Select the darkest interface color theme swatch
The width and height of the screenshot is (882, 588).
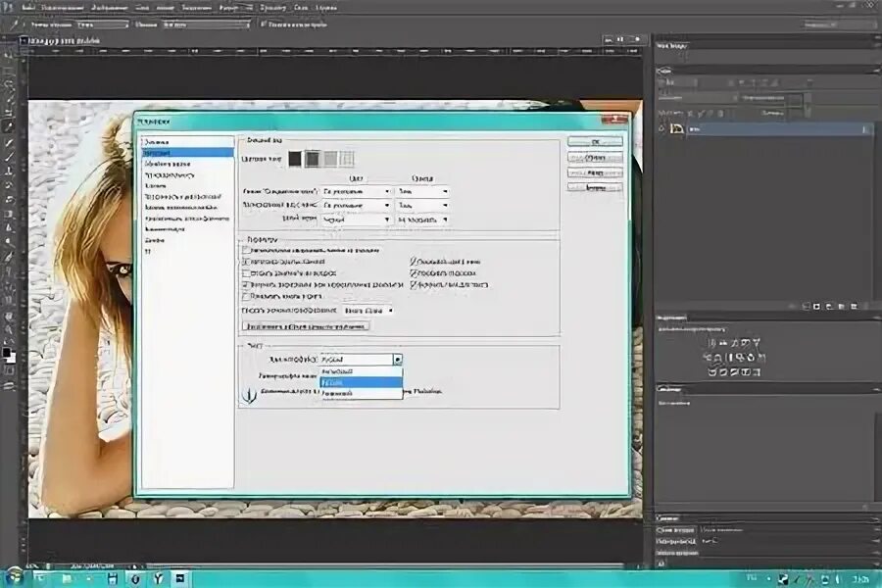[292, 158]
